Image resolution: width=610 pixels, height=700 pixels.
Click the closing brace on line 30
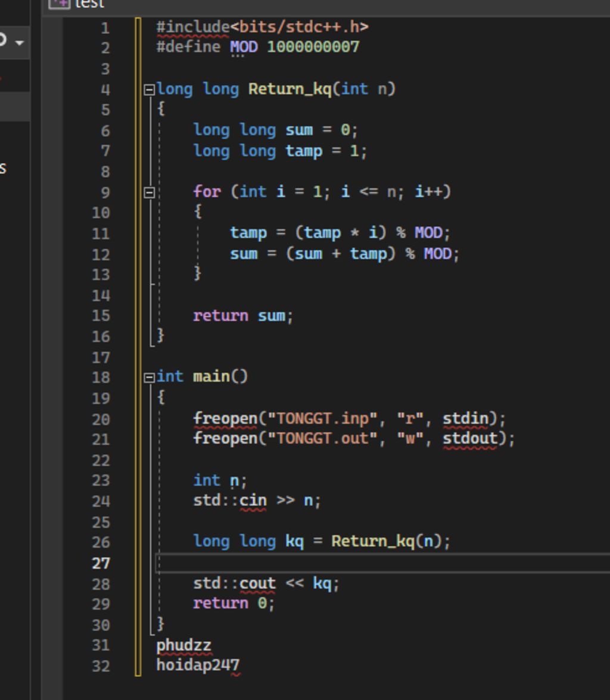(160, 623)
